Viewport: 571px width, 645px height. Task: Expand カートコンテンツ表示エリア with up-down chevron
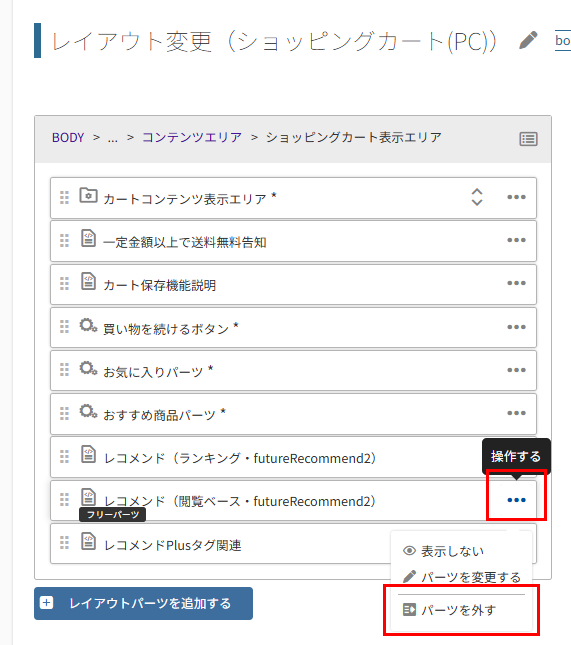tap(477, 197)
